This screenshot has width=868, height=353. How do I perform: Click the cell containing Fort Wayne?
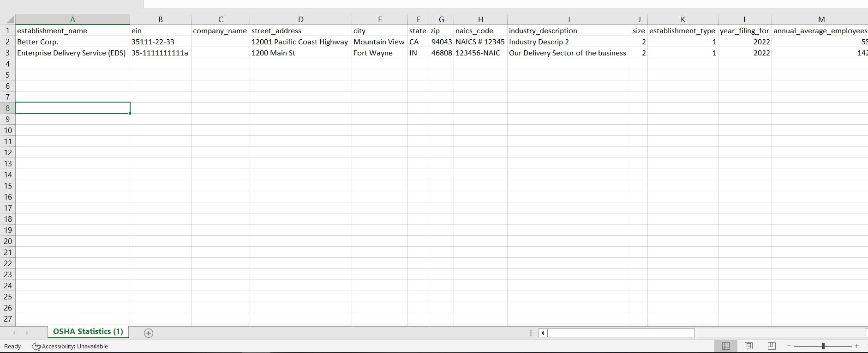click(379, 53)
